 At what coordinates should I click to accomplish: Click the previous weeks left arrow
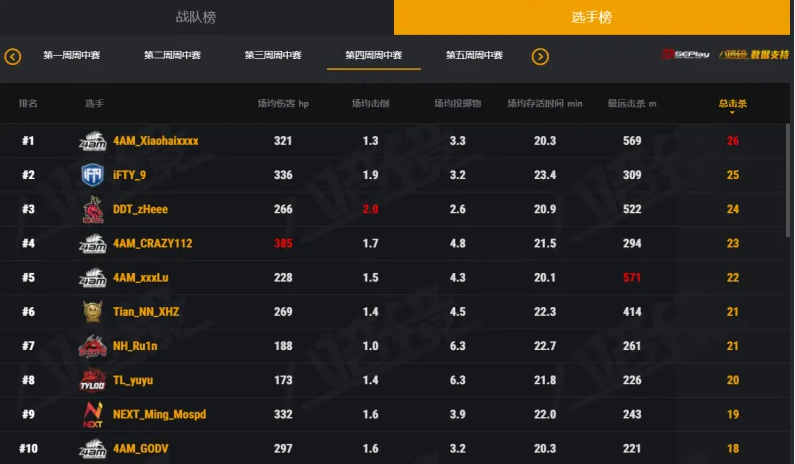(13, 56)
